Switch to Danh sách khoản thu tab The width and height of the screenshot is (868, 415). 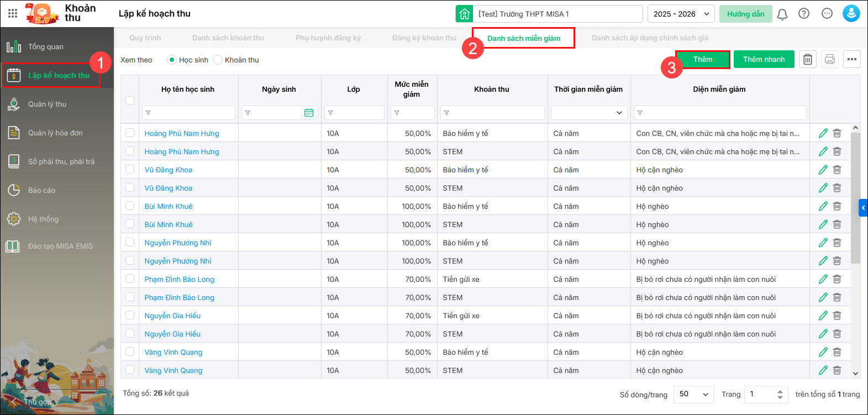click(x=228, y=38)
